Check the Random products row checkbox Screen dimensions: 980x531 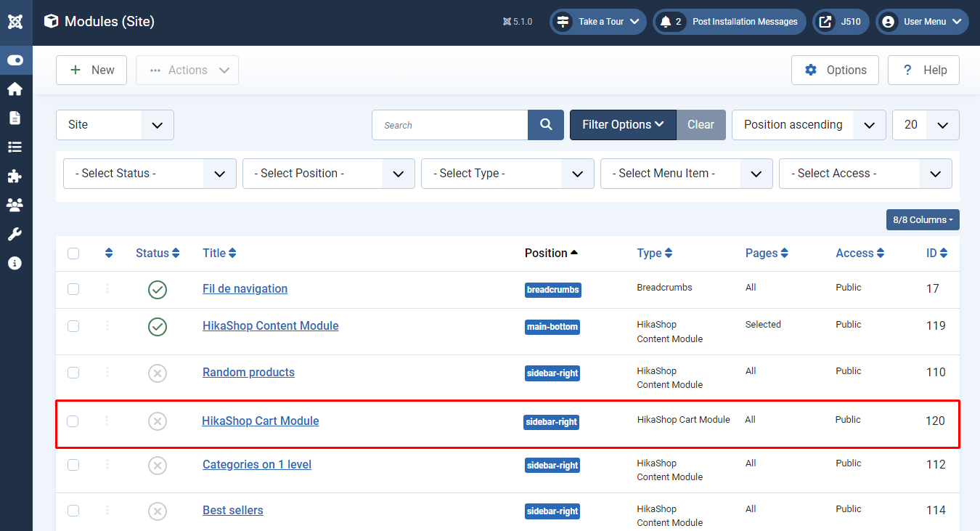tap(73, 373)
